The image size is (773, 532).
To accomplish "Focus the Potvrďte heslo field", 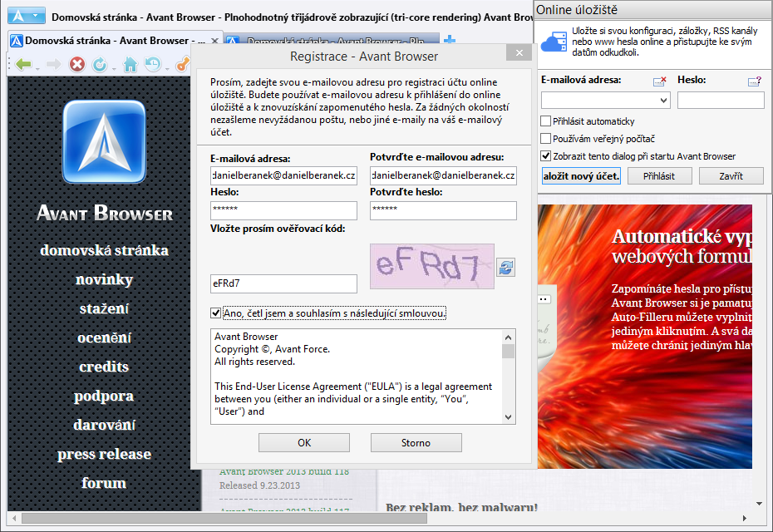I will 443,210.
